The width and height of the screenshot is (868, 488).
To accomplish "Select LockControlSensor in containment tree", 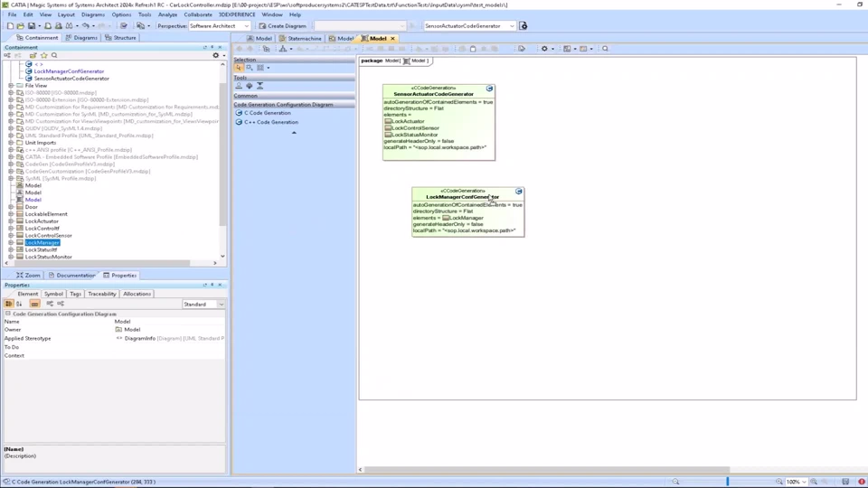I will (48, 235).
